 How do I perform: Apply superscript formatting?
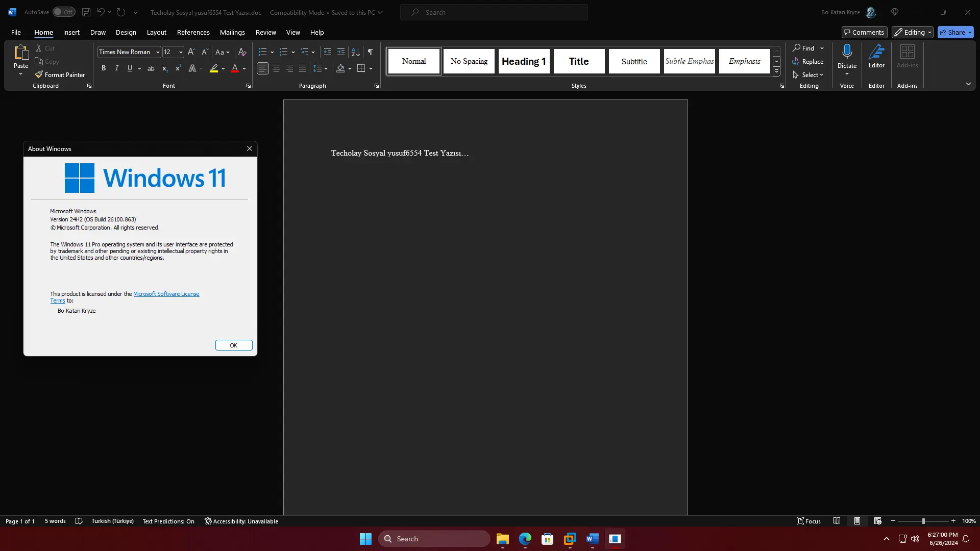click(178, 68)
